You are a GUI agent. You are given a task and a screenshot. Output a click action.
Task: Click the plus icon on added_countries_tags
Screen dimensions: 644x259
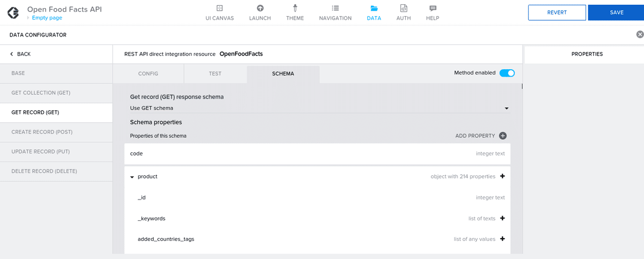click(502, 239)
